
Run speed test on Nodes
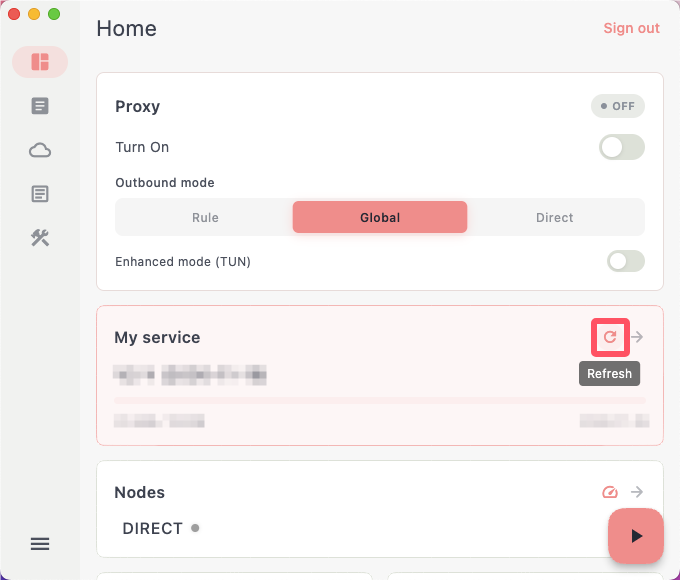pyautogui.click(x=610, y=492)
